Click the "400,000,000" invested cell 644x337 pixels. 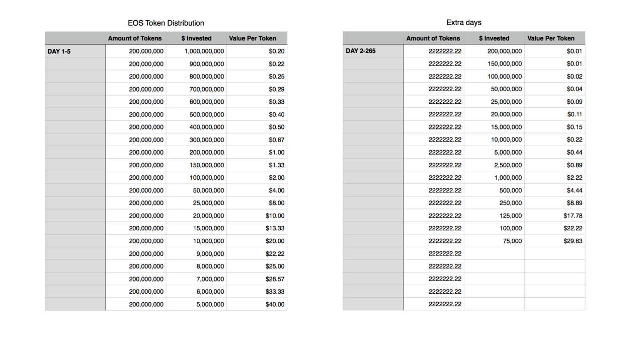(196, 127)
